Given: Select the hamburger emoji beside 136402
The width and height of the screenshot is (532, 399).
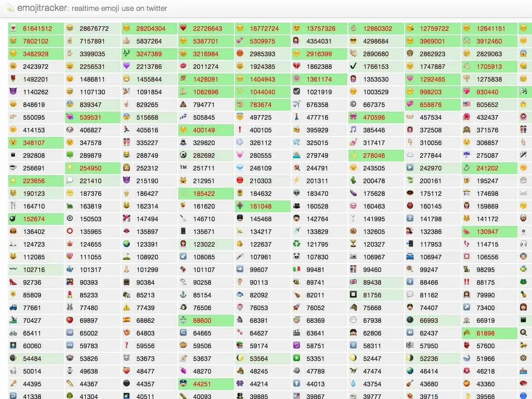Looking at the screenshot, I should point(13,231).
